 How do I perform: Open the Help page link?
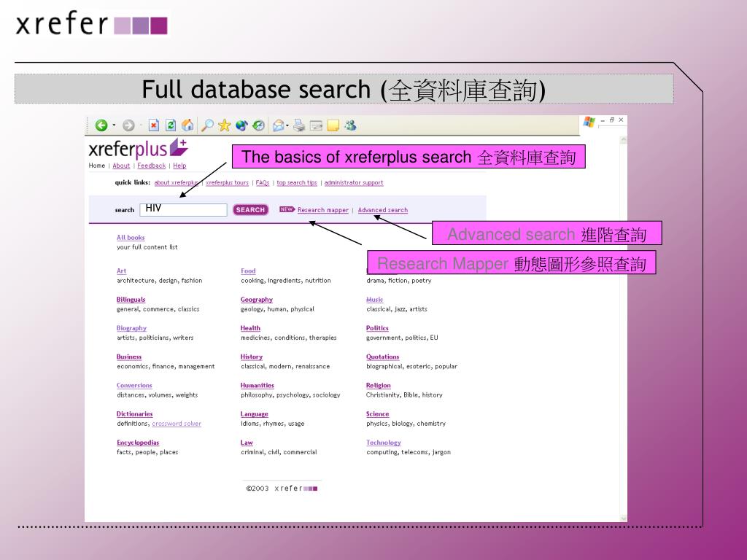tap(179, 166)
